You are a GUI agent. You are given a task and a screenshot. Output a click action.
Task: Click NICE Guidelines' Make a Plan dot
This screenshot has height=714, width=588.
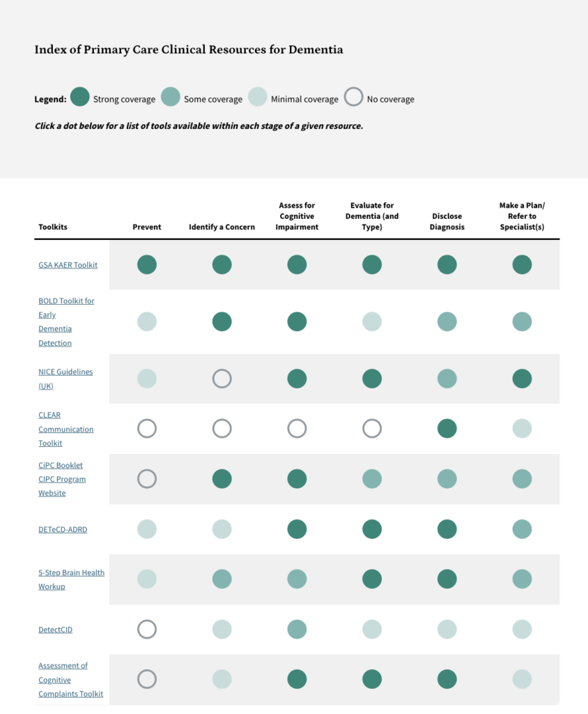[x=522, y=379]
